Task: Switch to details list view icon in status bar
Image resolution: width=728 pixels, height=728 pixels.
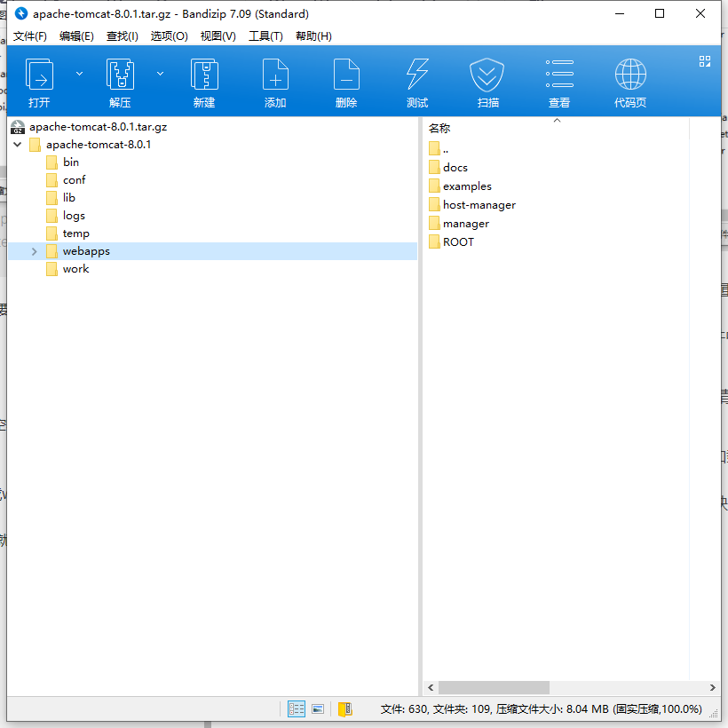Action: click(297, 709)
